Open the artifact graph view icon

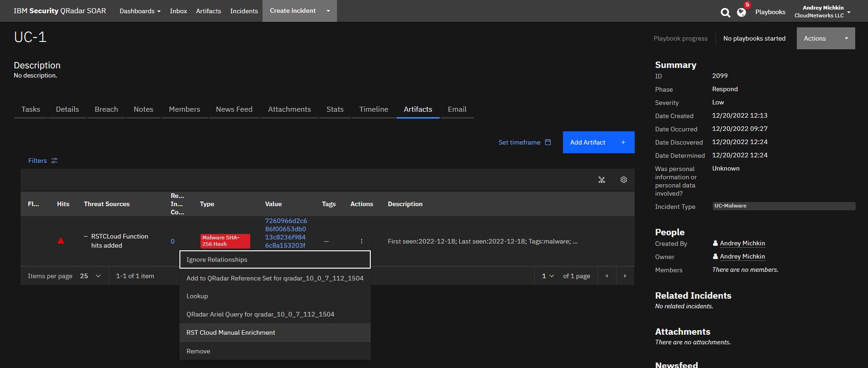point(601,180)
